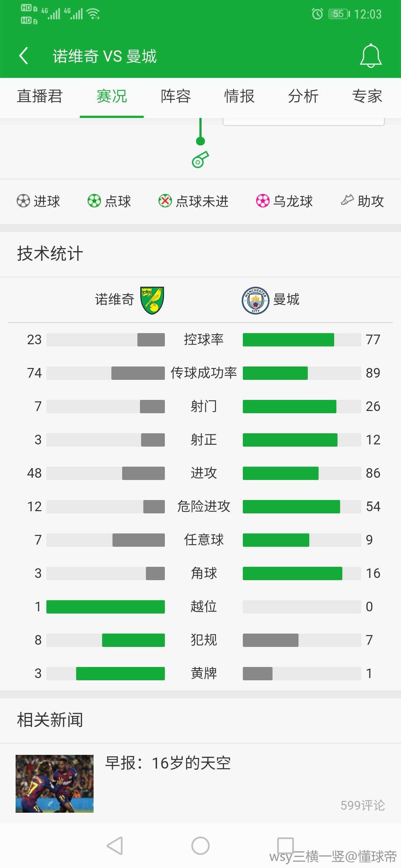Tap the Barcelona players news thumbnail
Viewport: 401px width, 868px height.
[55, 784]
